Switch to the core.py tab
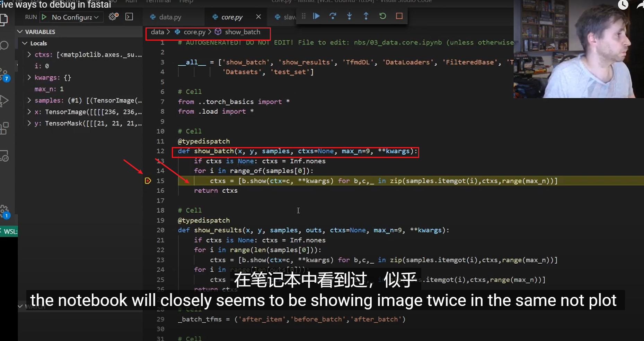The height and width of the screenshot is (341, 644). (232, 17)
